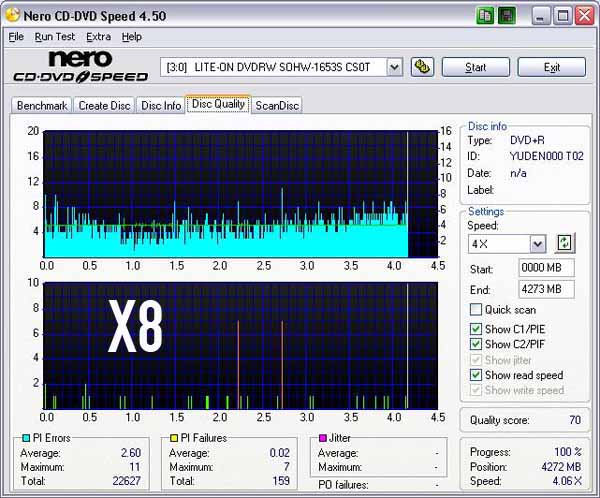Click the disc type value DVD+R

527,140
